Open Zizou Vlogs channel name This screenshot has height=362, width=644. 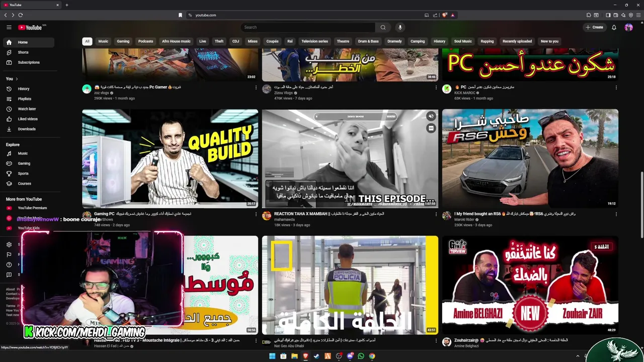click(x=283, y=93)
